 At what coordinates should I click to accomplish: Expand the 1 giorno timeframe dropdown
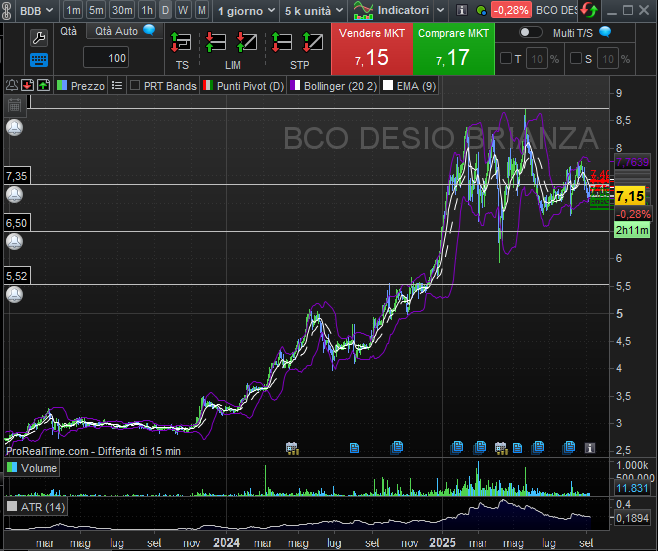tap(245, 10)
